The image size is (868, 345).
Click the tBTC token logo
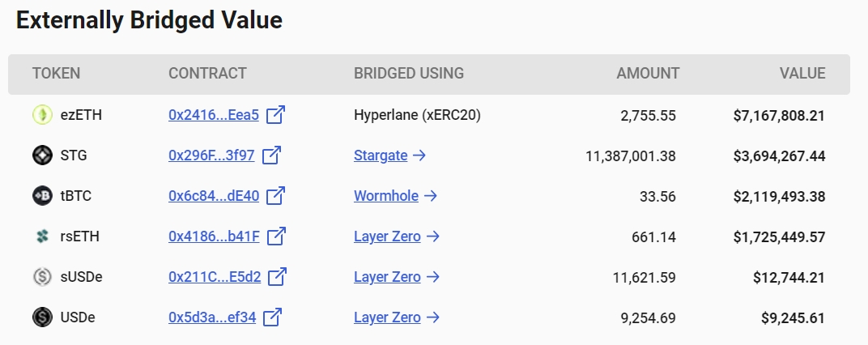43,195
